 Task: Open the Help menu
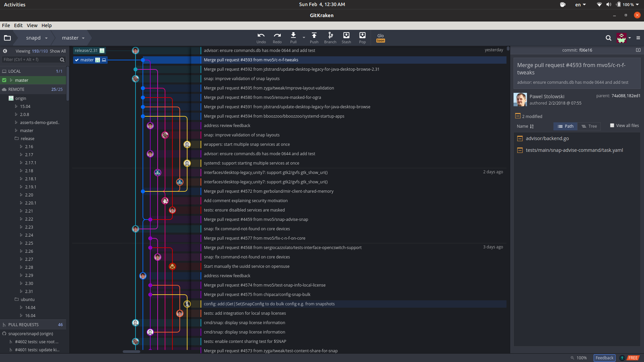(47, 25)
